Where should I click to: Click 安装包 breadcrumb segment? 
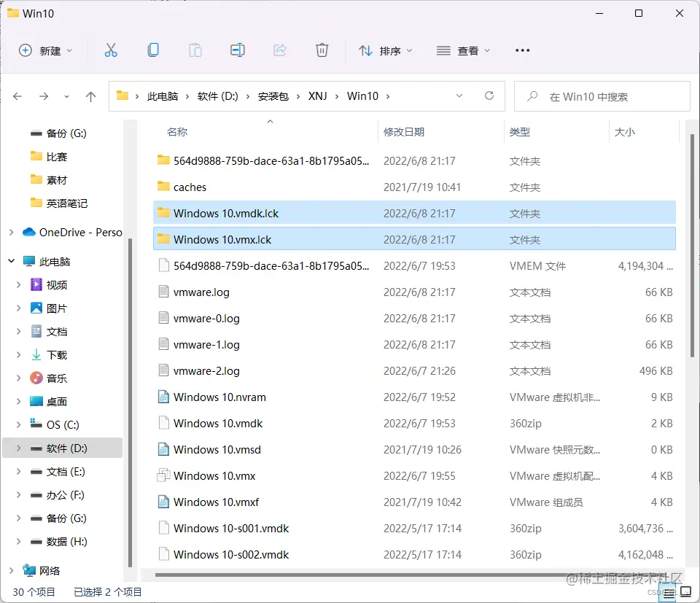click(273, 96)
